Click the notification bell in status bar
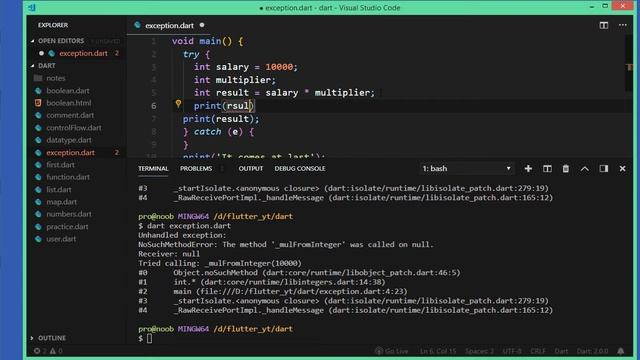The height and width of the screenshot is (360, 640). [621, 351]
